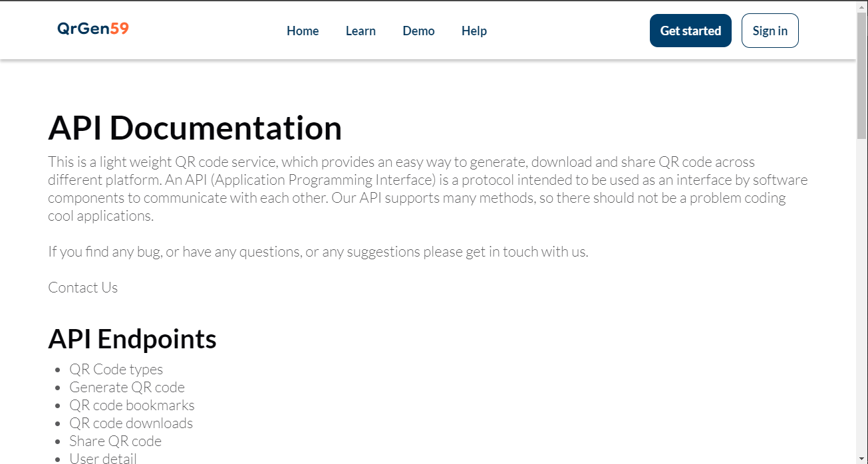The image size is (868, 464).
Task: Open the QR code bookmarks endpoint link
Action: [132, 405]
